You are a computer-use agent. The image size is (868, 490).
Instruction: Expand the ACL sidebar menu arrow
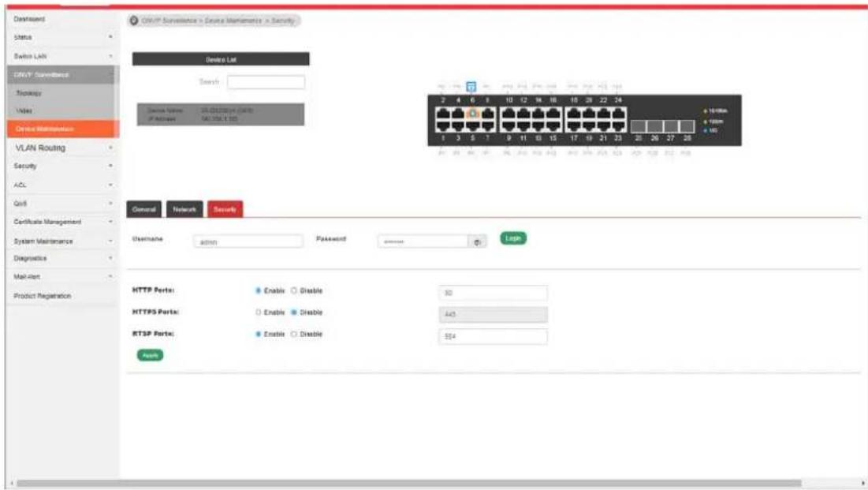[x=110, y=185]
